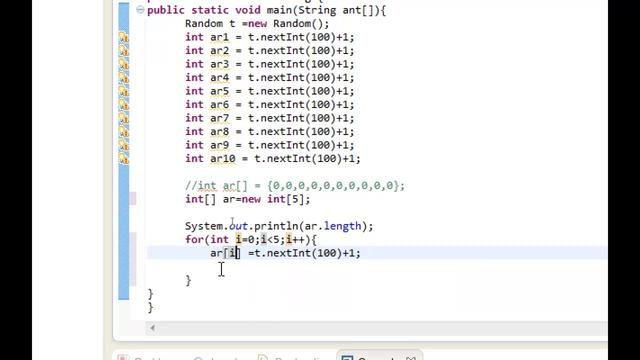This screenshot has width=640, height=360.
Task: Click the variable name 'ar1' in first declaration
Action: (220, 38)
